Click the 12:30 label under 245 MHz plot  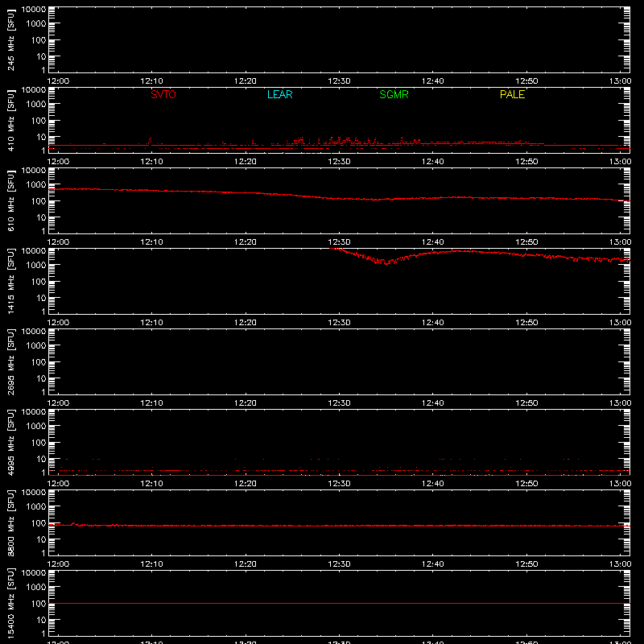(339, 81)
